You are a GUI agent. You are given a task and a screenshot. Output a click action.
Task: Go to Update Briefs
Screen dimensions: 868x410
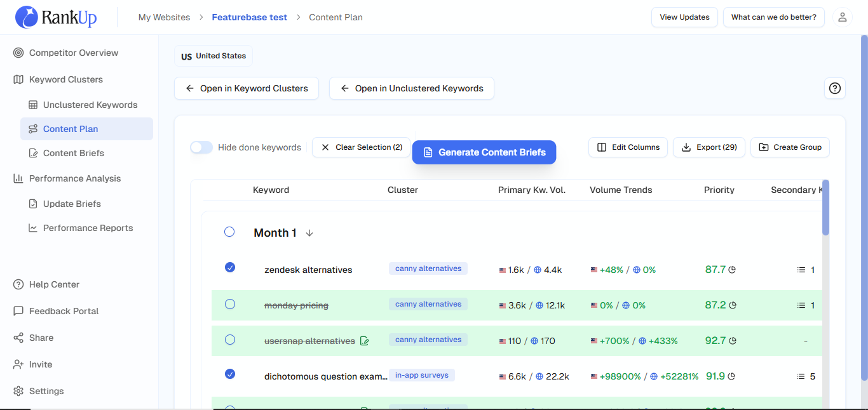(72, 204)
